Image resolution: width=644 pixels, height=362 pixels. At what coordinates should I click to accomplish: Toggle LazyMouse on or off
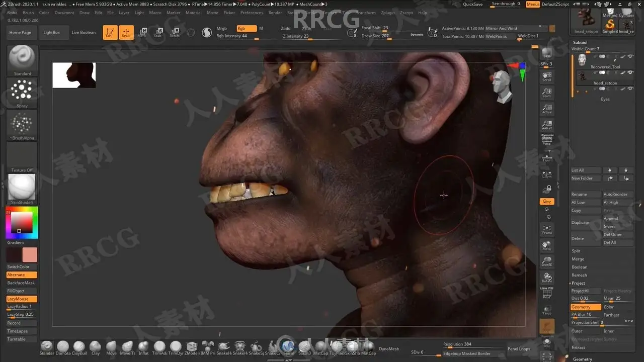(x=22, y=299)
